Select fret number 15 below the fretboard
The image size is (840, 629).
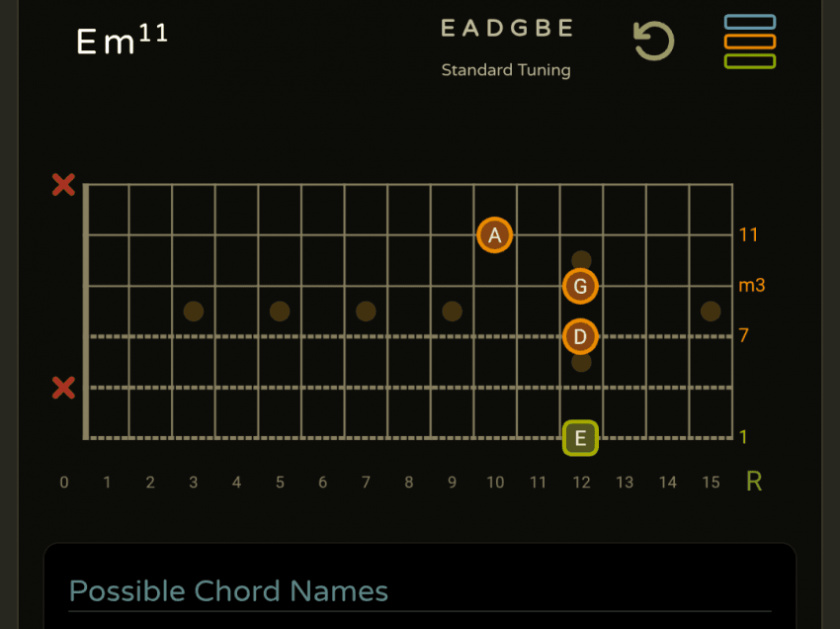click(x=711, y=483)
